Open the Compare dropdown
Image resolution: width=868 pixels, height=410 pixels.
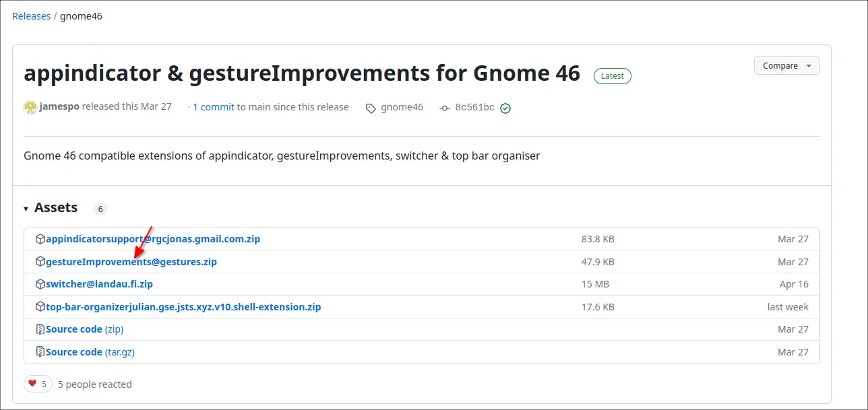787,65
